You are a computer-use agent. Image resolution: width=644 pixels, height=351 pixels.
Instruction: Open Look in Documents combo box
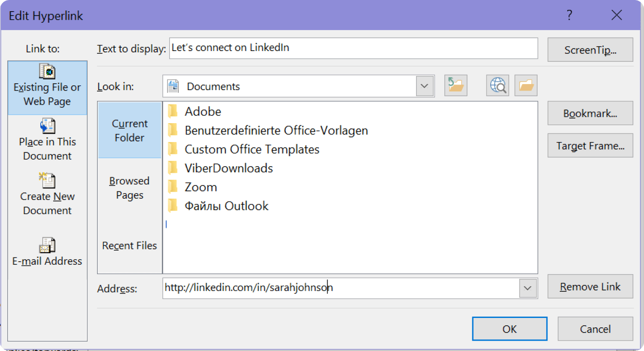298,86
